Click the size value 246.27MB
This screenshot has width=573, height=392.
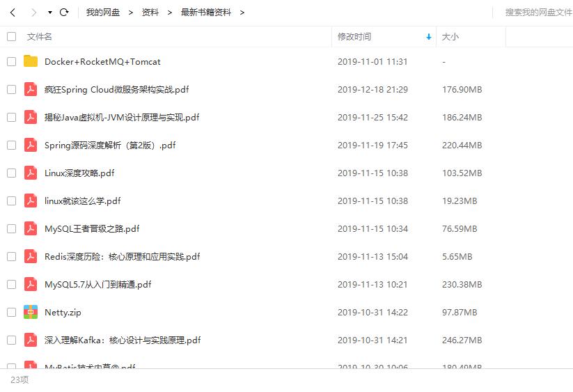tap(462, 340)
